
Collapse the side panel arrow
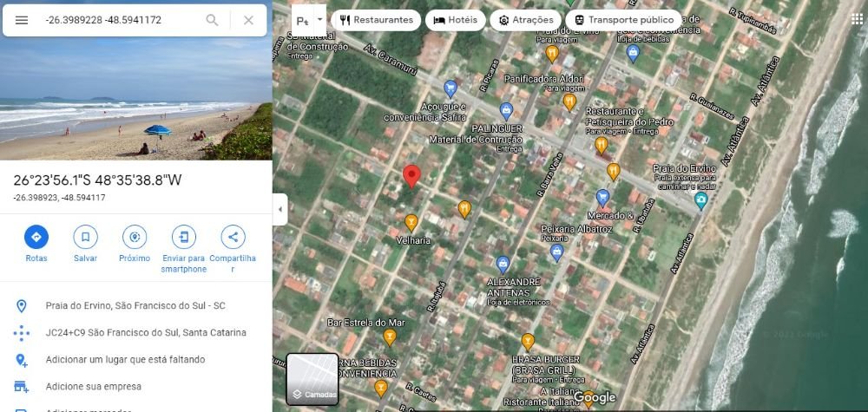(279, 209)
